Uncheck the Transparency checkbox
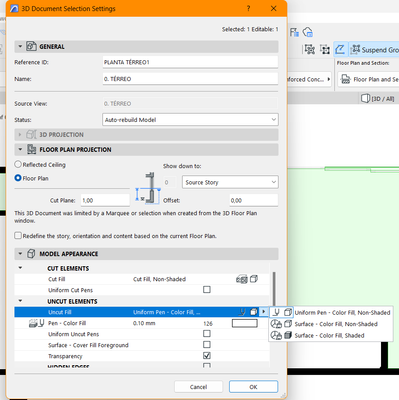This screenshot has height=400, width=399. tap(207, 355)
